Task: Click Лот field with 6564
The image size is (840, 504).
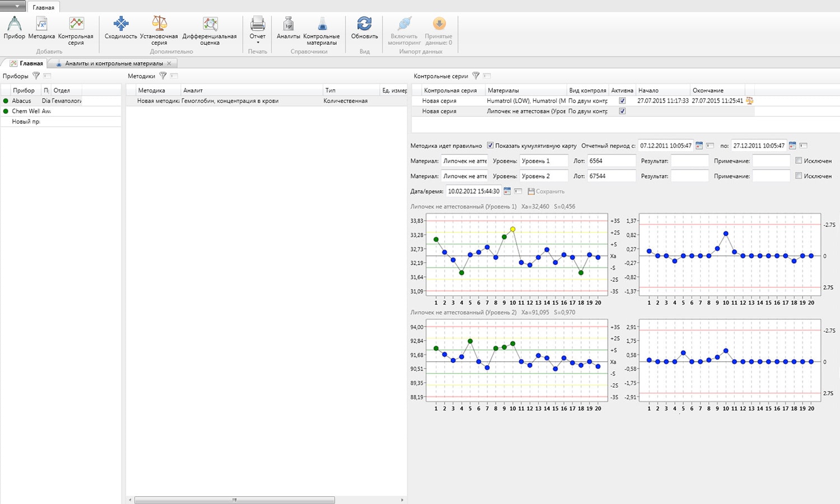Action: pos(612,161)
